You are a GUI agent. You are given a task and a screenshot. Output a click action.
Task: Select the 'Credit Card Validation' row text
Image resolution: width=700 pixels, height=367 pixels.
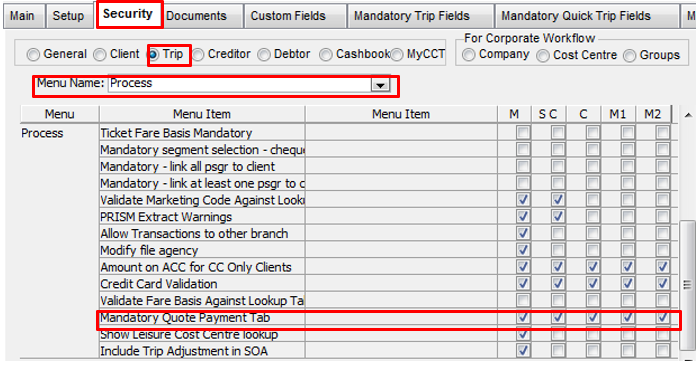[x=159, y=284]
